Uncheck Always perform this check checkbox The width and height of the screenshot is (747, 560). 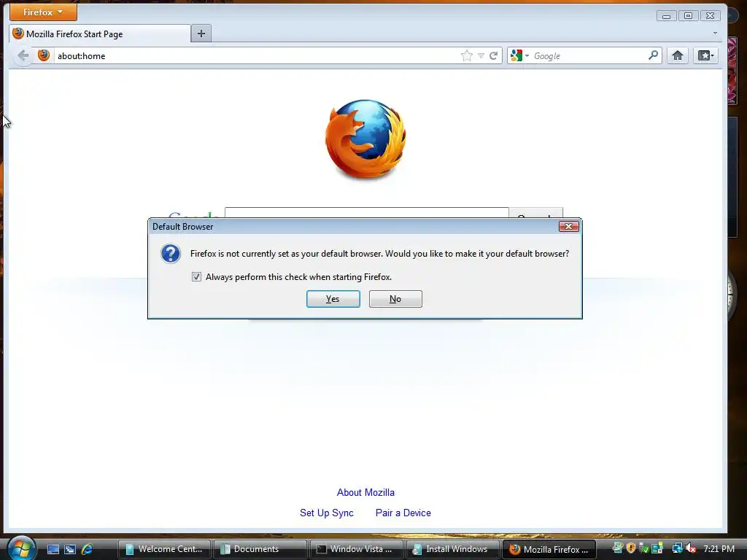coord(196,276)
